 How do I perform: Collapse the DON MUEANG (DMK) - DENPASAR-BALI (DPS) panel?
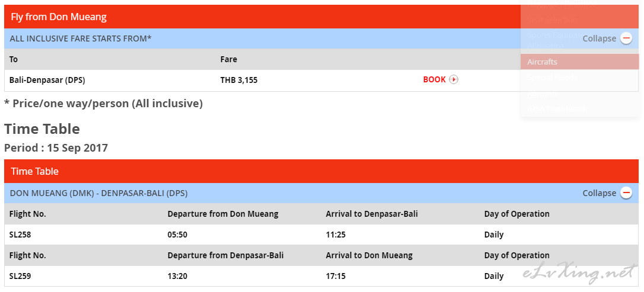tap(607, 192)
